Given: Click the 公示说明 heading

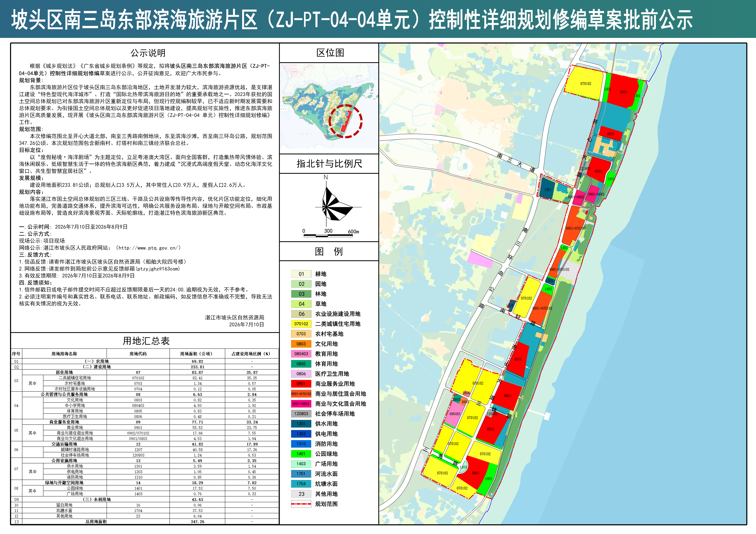Looking at the screenshot, I should pyautogui.click(x=148, y=53).
